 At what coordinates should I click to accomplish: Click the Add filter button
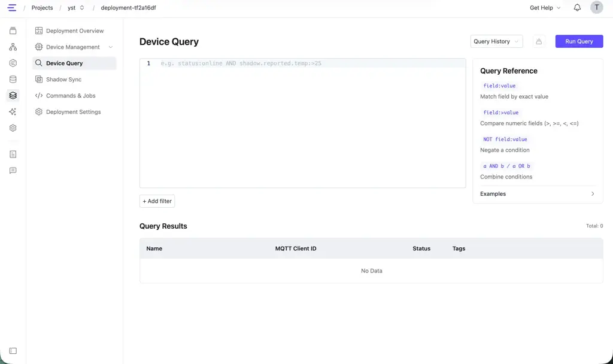(x=157, y=201)
